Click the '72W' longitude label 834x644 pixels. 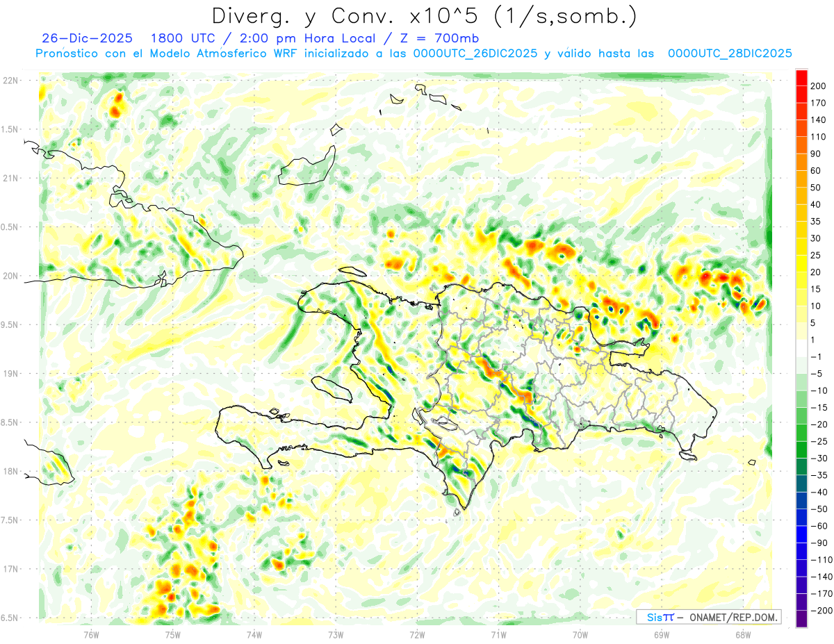tap(417, 634)
